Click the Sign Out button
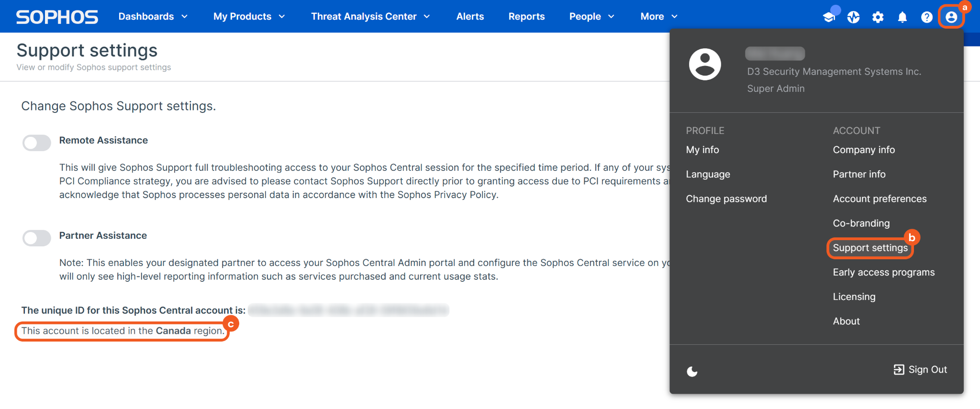980x409 pixels. (920, 369)
